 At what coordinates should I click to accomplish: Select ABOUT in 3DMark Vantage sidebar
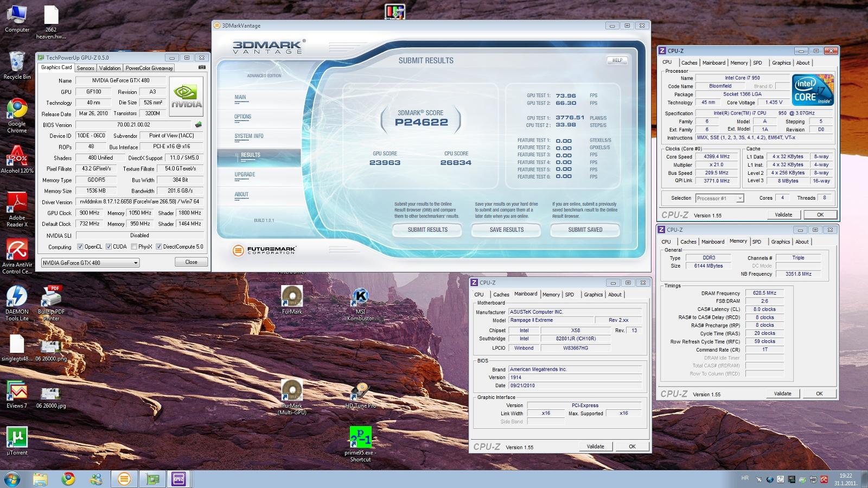241,194
